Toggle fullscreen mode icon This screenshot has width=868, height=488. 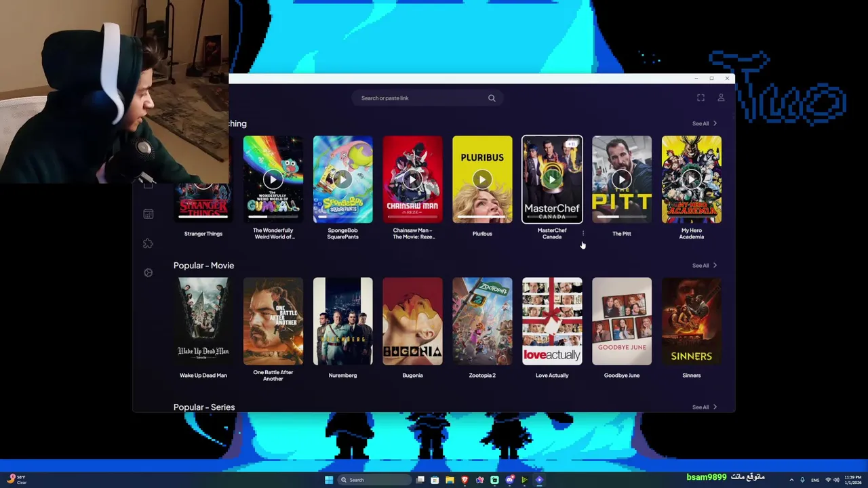click(701, 98)
